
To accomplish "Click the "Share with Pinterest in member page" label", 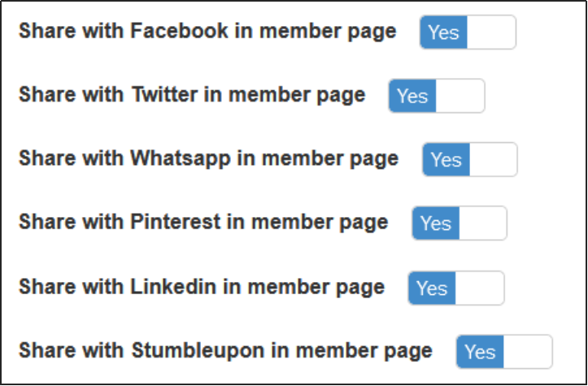I will [203, 222].
